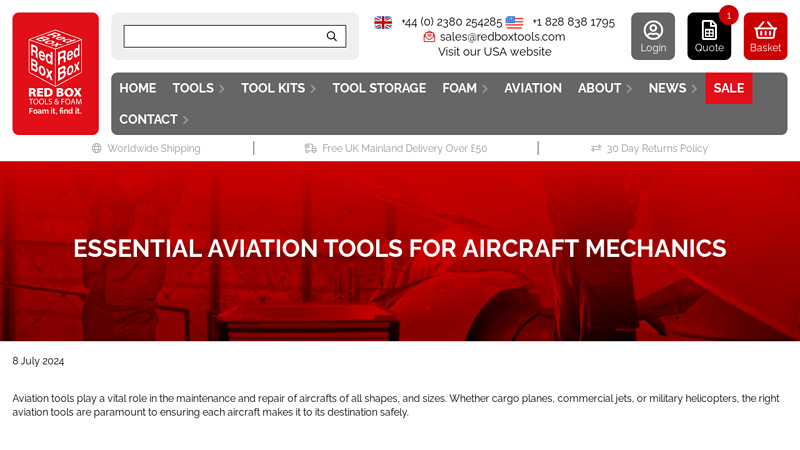
Task: Open the CONTACT menu item
Action: (x=148, y=119)
